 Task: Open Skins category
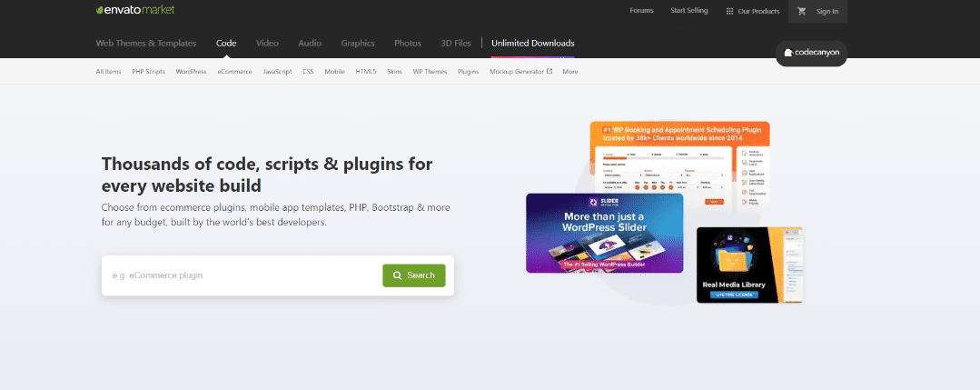pos(394,72)
